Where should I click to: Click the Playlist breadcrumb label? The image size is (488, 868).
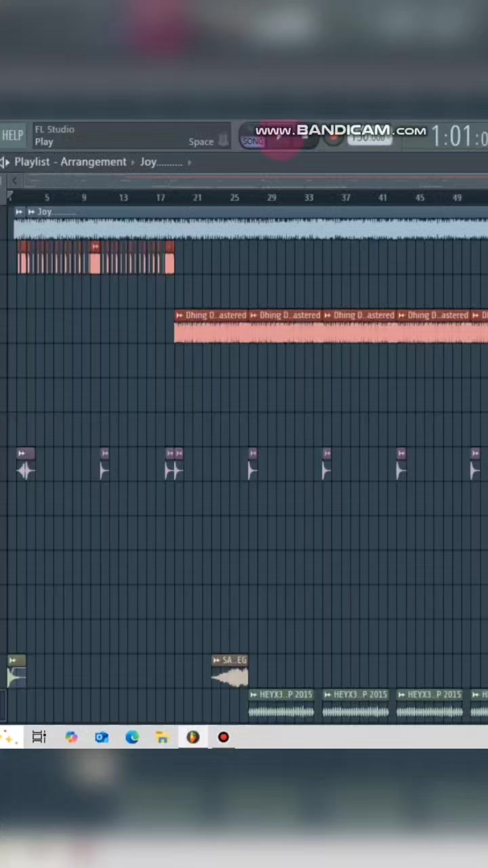point(32,162)
